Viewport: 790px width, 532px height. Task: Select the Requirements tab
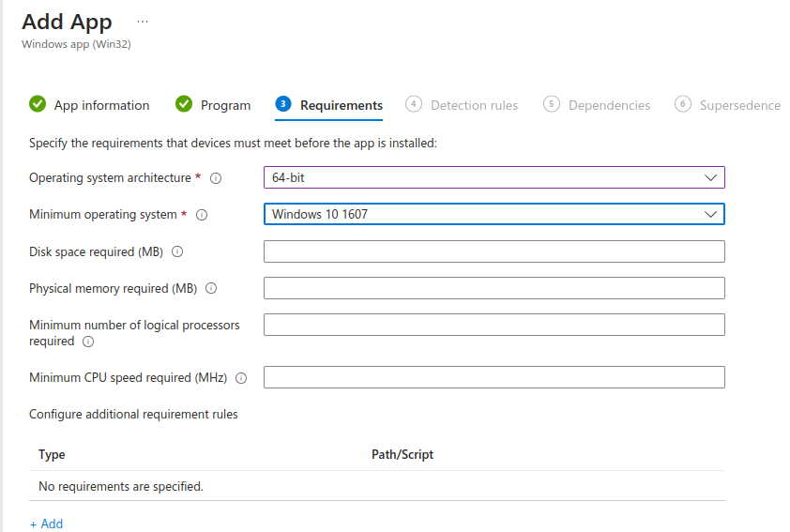pos(341,105)
